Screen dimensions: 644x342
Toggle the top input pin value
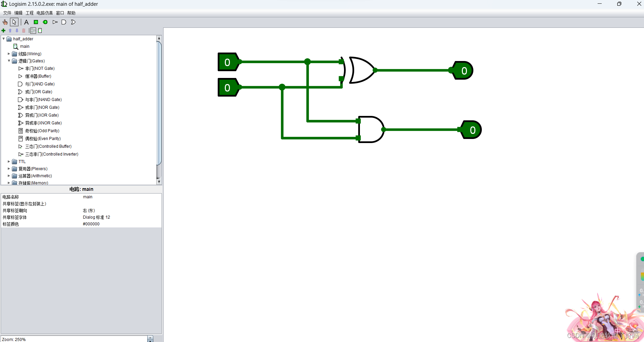pos(228,62)
